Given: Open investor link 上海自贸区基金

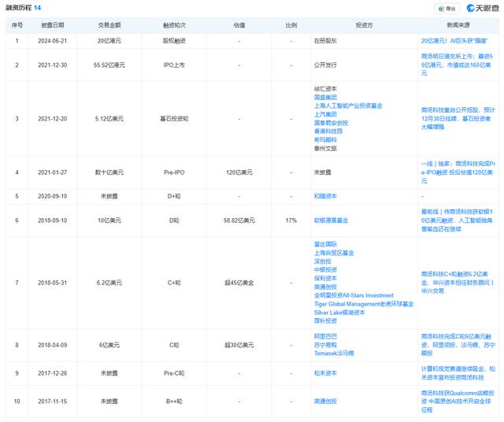Looking at the screenshot, I should [334, 253].
